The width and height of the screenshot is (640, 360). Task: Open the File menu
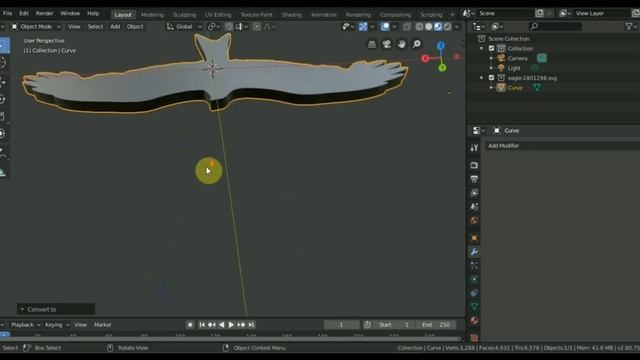point(7,13)
